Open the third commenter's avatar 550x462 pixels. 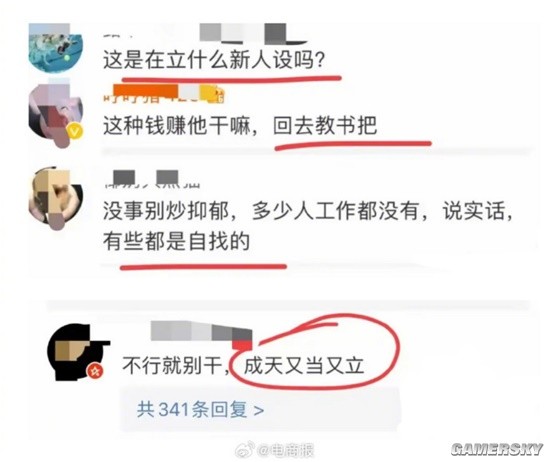(56, 198)
